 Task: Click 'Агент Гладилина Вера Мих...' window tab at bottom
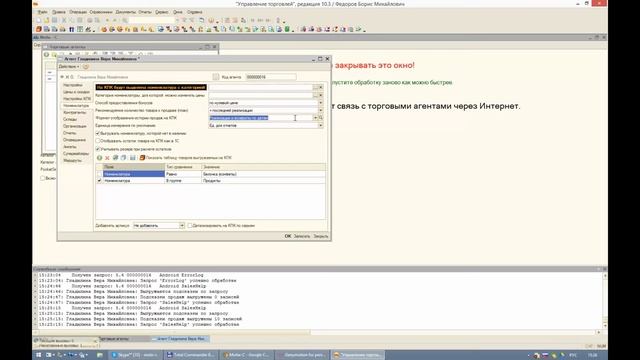[180, 339]
